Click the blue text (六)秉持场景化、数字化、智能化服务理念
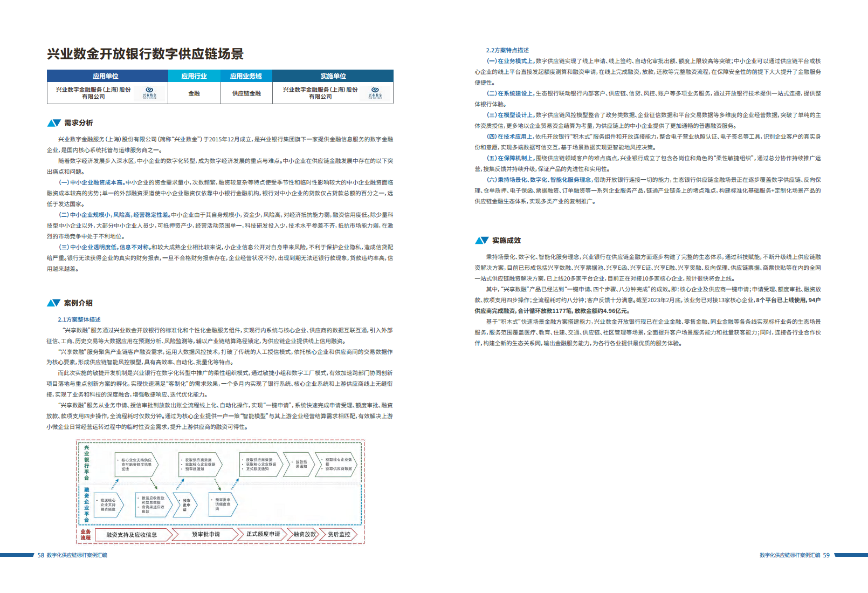 click(539, 180)
